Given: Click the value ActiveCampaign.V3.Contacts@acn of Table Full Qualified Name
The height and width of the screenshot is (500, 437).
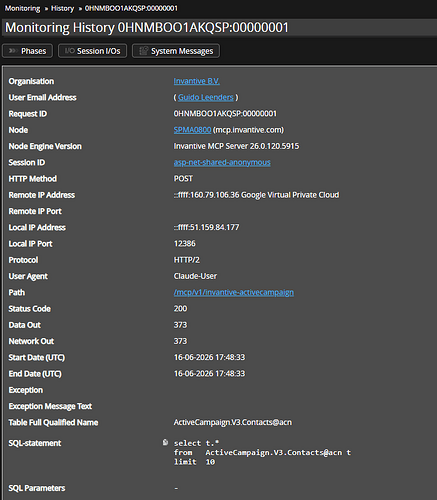Looking at the screenshot, I should pos(233,422).
